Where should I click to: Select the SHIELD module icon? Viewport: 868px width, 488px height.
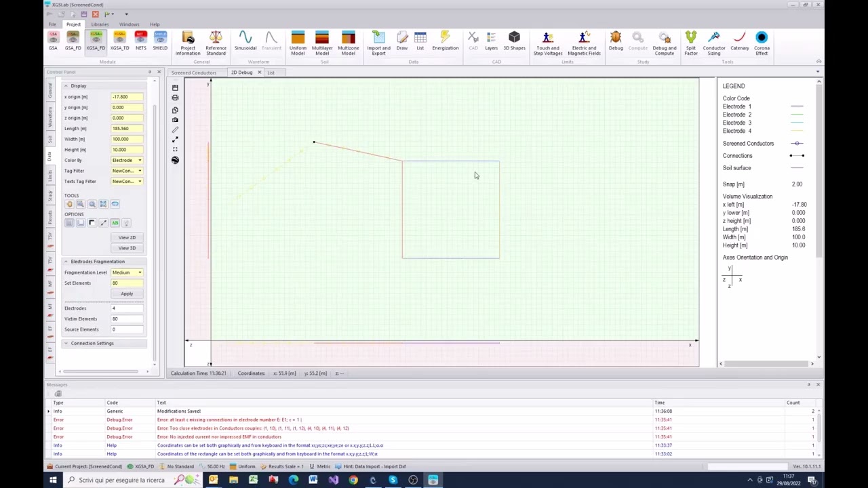pyautogui.click(x=160, y=41)
